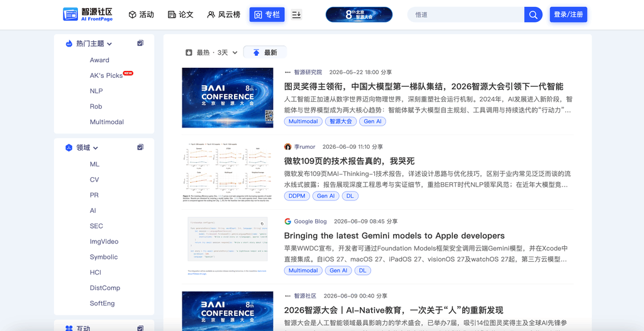Go to the 风云榜 leaderboard
The image size is (644, 331).
click(x=224, y=15)
